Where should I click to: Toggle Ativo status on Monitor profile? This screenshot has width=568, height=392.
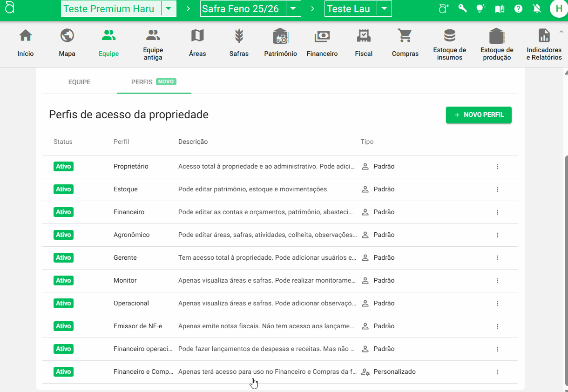coord(63,280)
